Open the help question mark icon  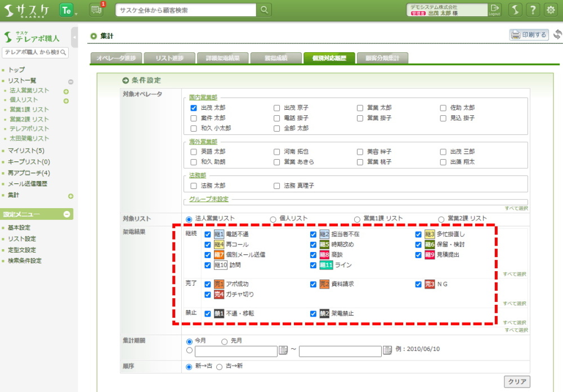533,10
